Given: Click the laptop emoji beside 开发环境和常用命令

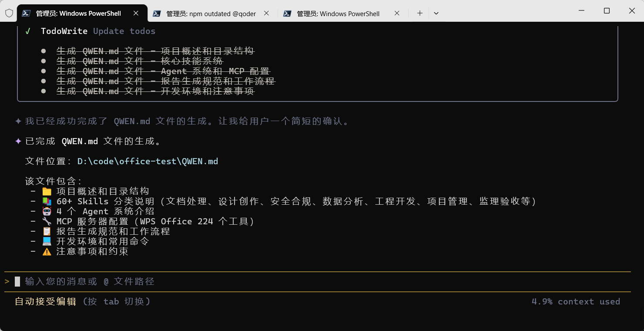Looking at the screenshot, I should coord(47,241).
